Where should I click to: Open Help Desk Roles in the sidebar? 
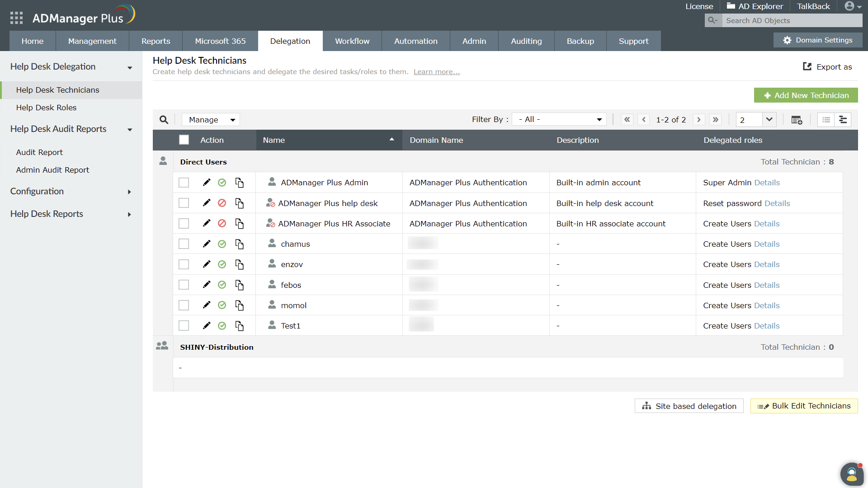point(46,108)
